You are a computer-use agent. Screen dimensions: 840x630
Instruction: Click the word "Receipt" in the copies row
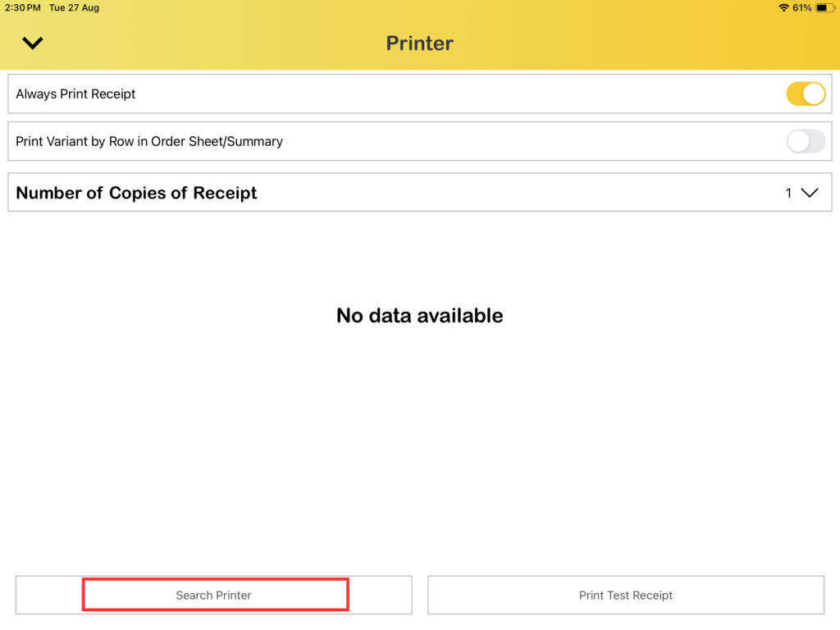[225, 193]
